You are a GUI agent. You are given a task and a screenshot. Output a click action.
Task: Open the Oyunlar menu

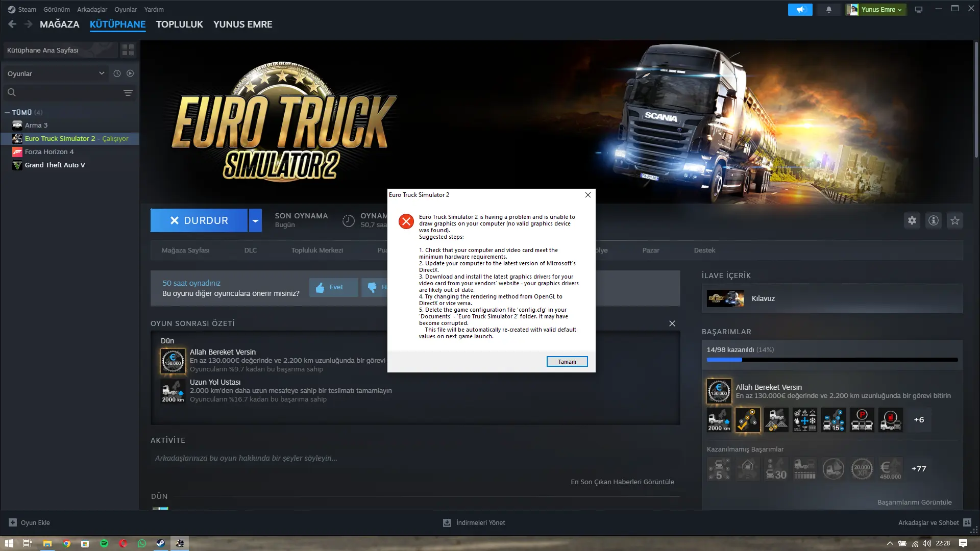pos(126,9)
